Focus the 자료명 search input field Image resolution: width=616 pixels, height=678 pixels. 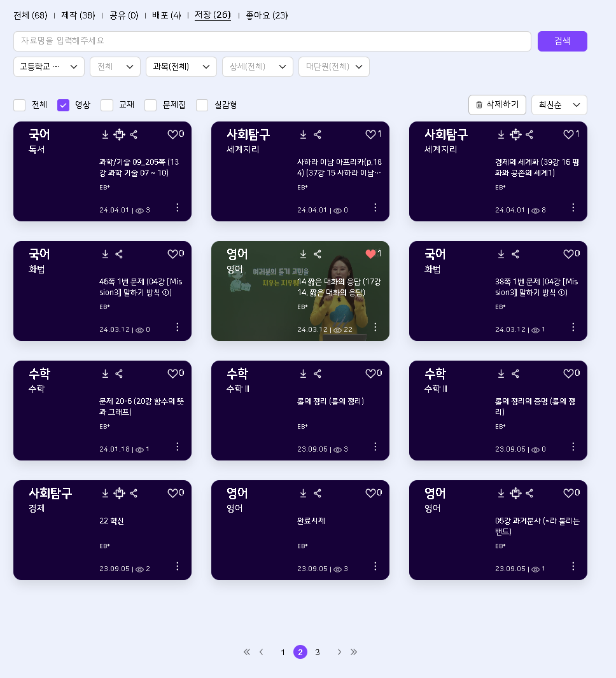pos(272,41)
